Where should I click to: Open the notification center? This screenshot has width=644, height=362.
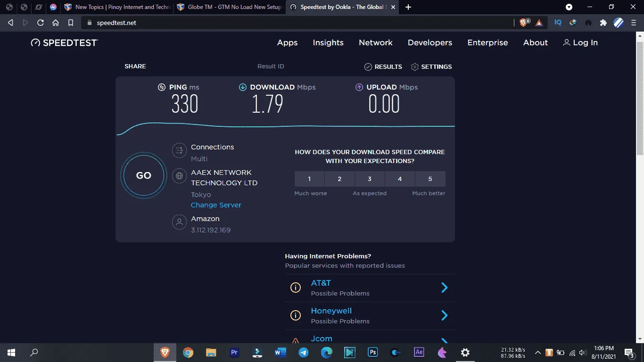tap(629, 353)
